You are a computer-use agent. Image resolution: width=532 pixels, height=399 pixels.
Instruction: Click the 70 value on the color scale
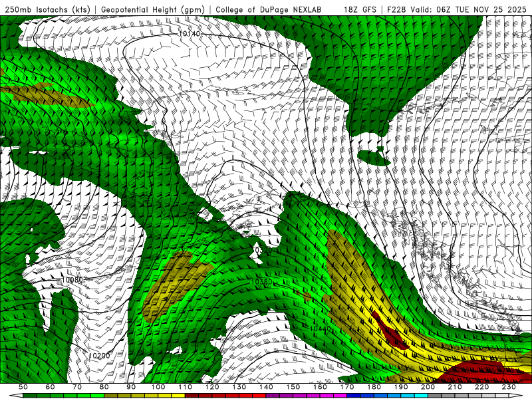coord(77,387)
